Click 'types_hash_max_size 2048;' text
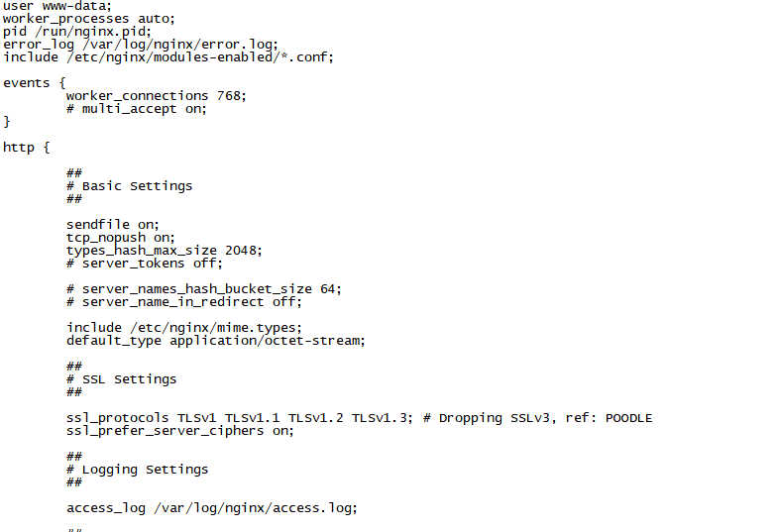This screenshot has height=532, width=777. pyautogui.click(x=164, y=251)
